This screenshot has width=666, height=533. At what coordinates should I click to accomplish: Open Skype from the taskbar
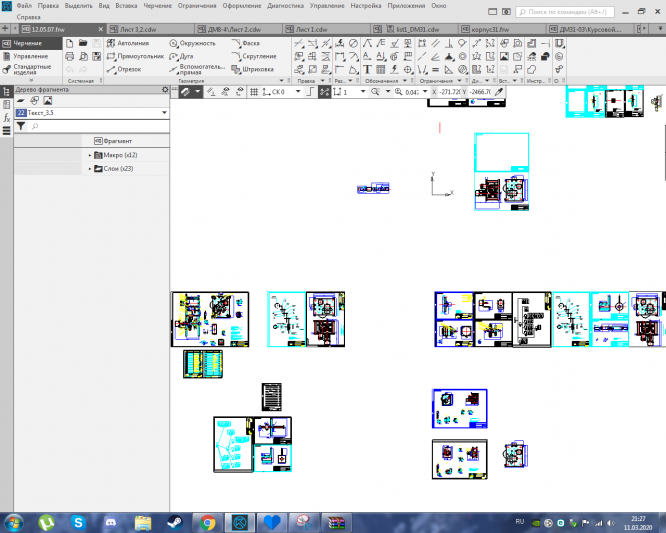pyautogui.click(x=79, y=523)
